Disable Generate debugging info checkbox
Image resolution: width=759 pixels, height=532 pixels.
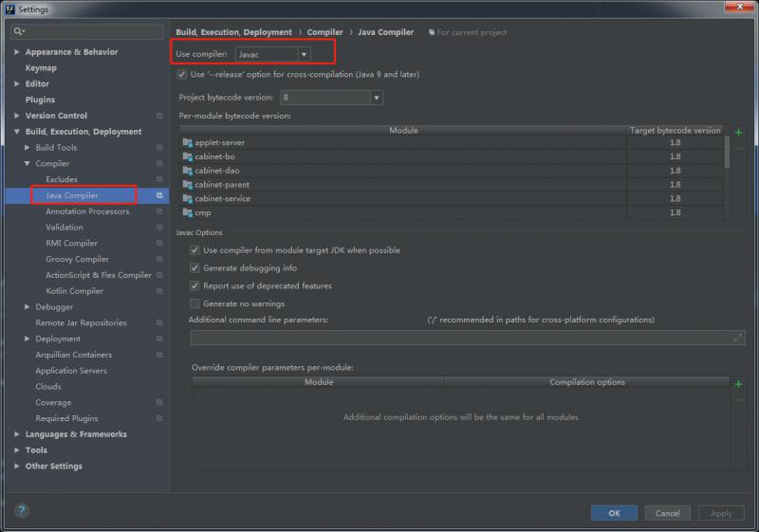tap(194, 268)
